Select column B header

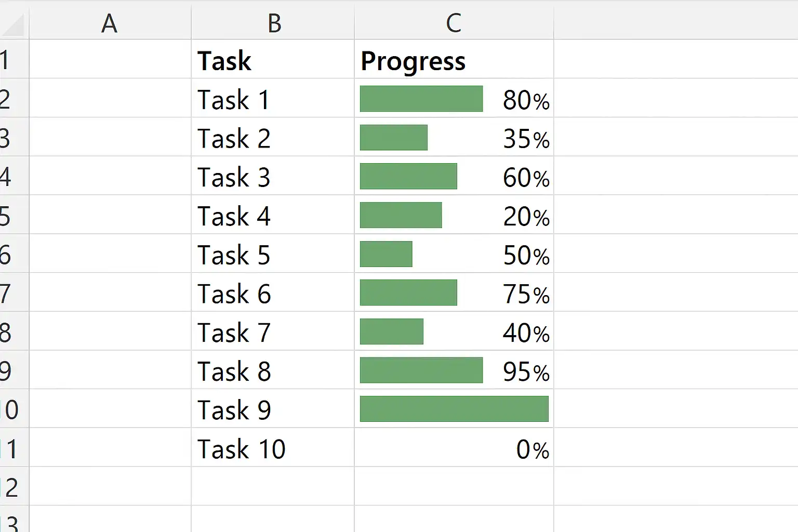pos(273,23)
